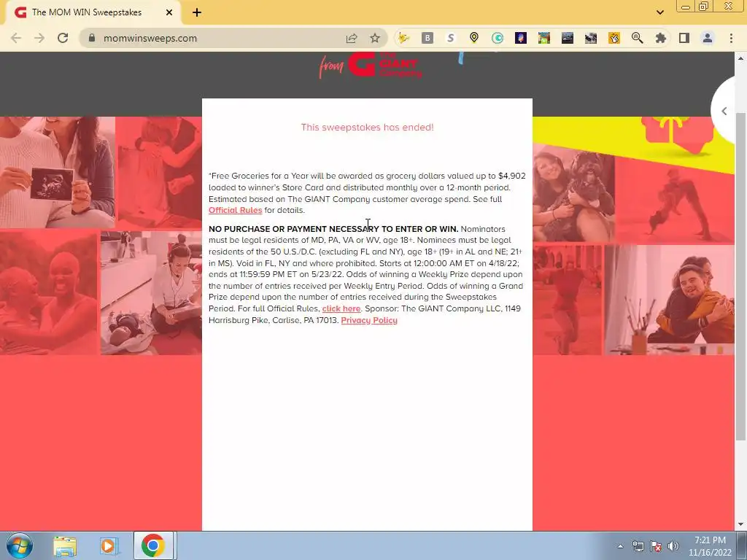
Task: Open the Privacy Policy link
Action: click(x=369, y=320)
